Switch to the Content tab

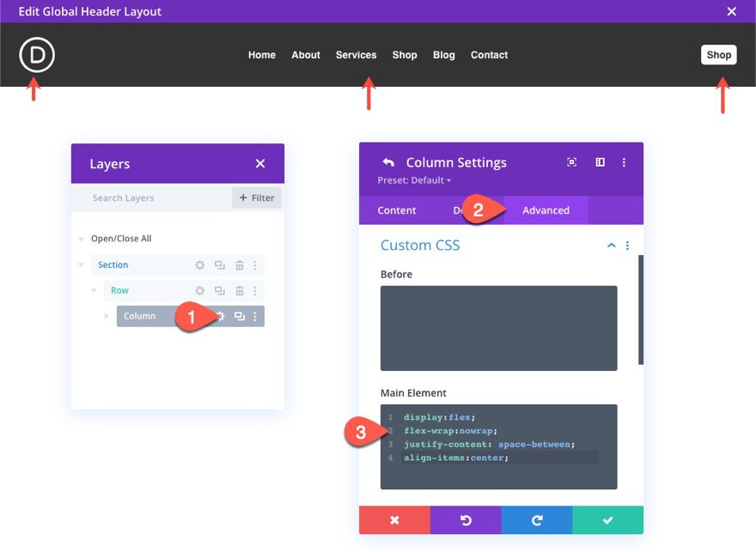(397, 210)
